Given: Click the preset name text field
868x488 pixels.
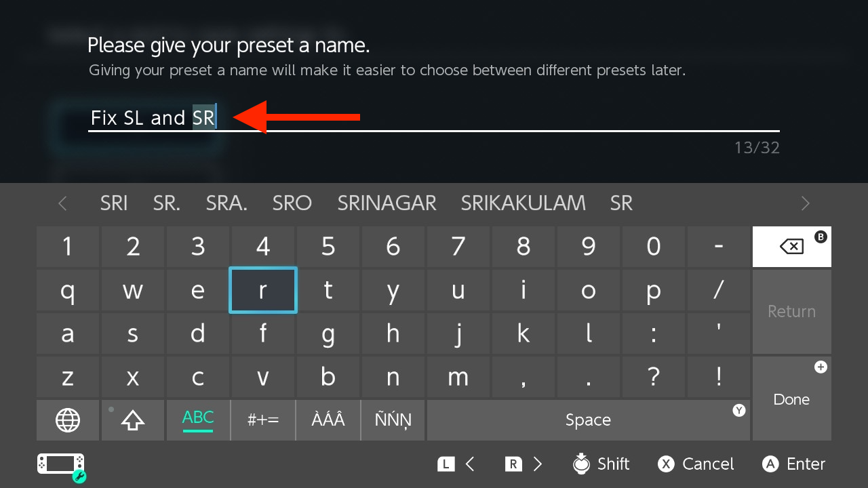Looking at the screenshot, I should click(434, 118).
